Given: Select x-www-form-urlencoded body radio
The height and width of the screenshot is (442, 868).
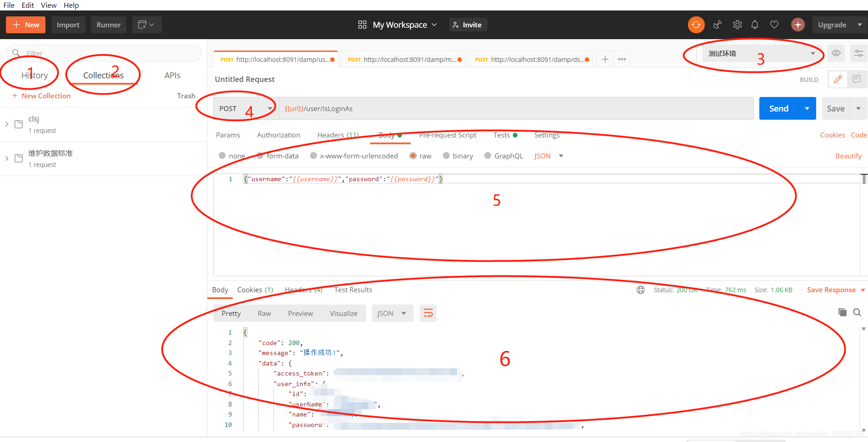Looking at the screenshot, I should click(x=313, y=156).
